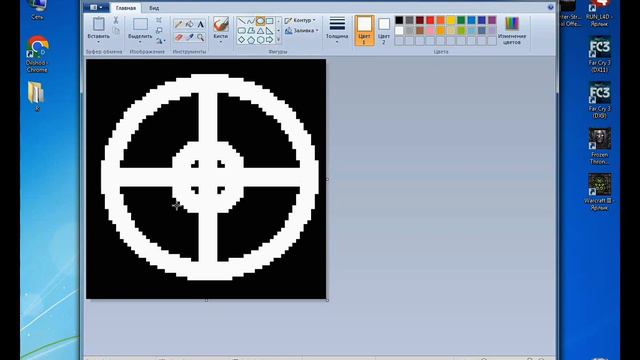Switch to the Вид tab
Viewport: 640px width, 360px height.
[x=154, y=8]
